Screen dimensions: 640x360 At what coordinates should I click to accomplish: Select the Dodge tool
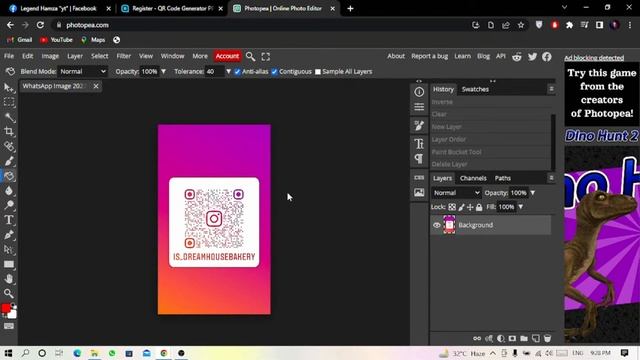pyautogui.click(x=9, y=205)
